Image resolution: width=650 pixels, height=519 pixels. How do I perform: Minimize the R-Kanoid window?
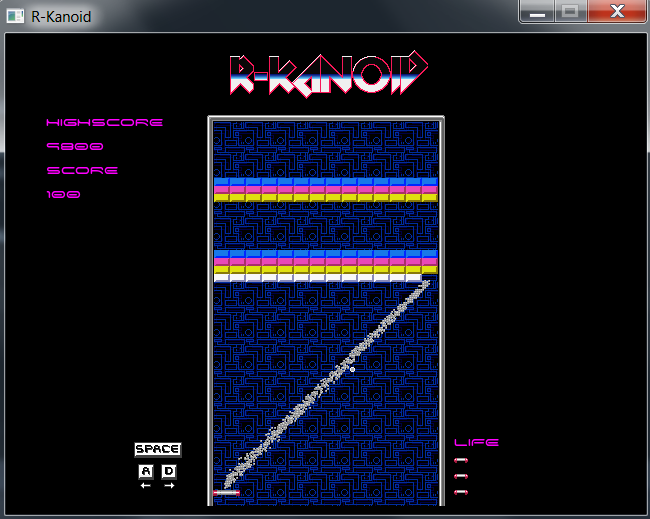coord(537,13)
